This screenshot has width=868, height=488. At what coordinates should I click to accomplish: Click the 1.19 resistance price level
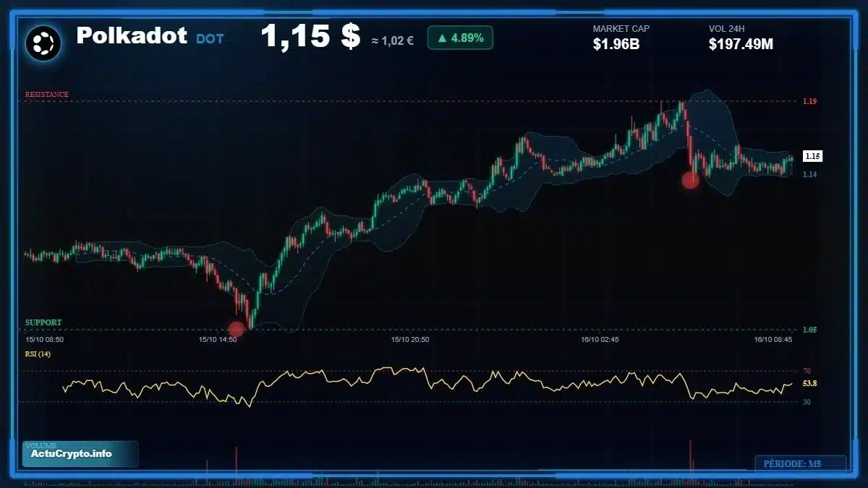click(809, 101)
